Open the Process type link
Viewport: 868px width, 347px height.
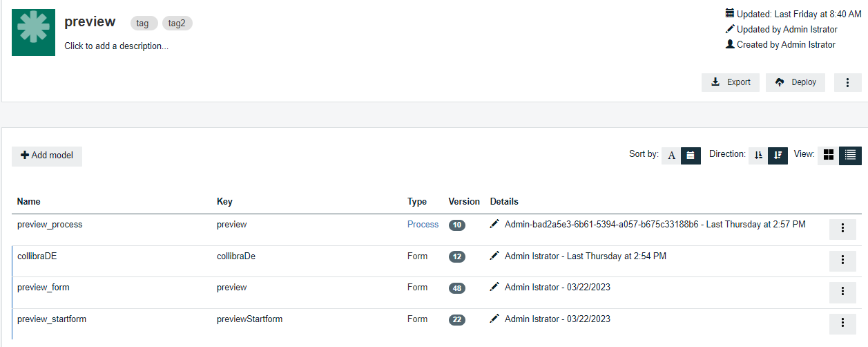tap(423, 224)
